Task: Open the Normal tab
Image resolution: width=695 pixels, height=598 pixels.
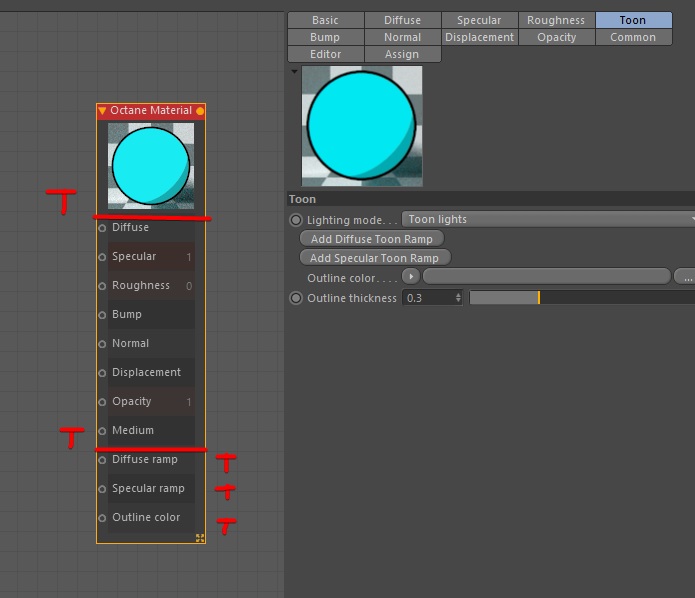Action: (x=402, y=37)
